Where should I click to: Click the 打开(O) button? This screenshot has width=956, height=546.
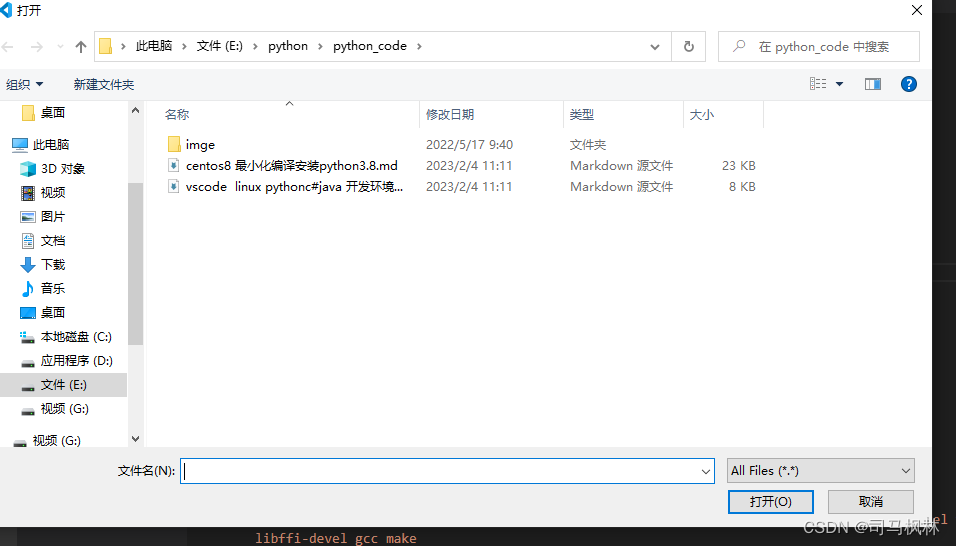tap(771, 502)
